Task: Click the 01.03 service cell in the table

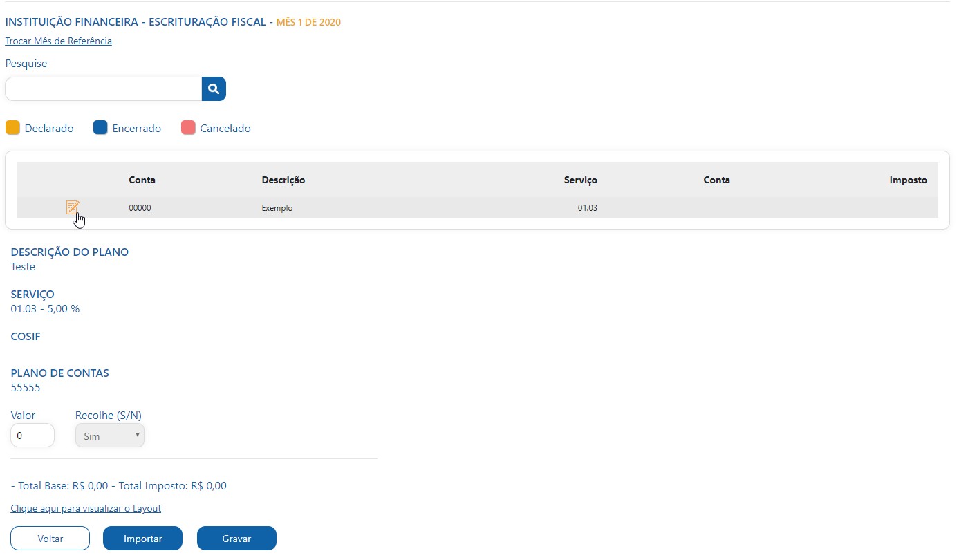Action: [x=588, y=207]
